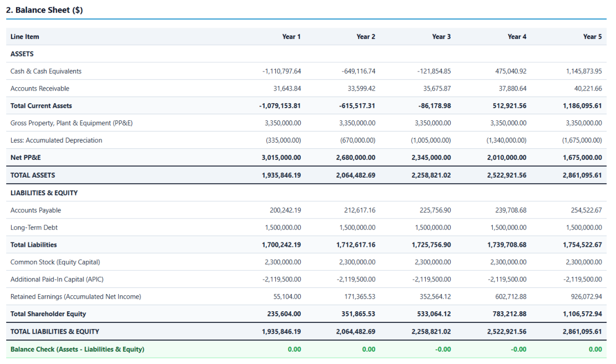The image size is (616, 364).
Task: Click Total Shareholder Equity value 235,604.00
Action: pos(284,314)
